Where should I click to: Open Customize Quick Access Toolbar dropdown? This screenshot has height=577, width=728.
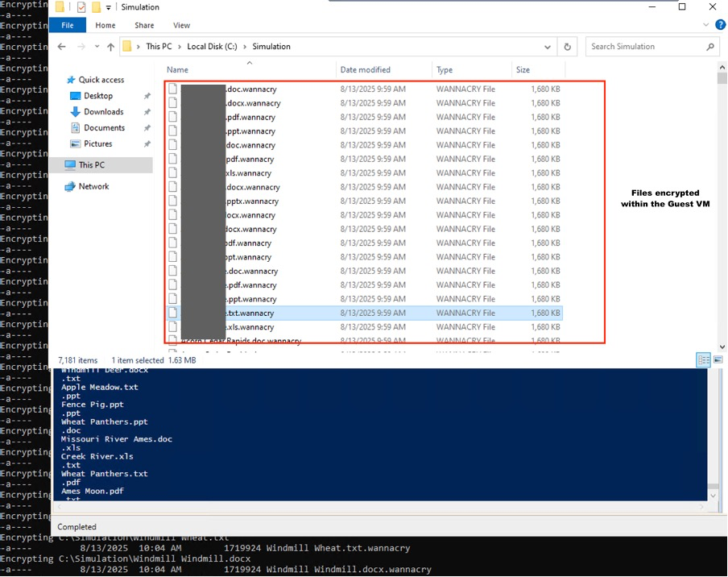[109, 7]
